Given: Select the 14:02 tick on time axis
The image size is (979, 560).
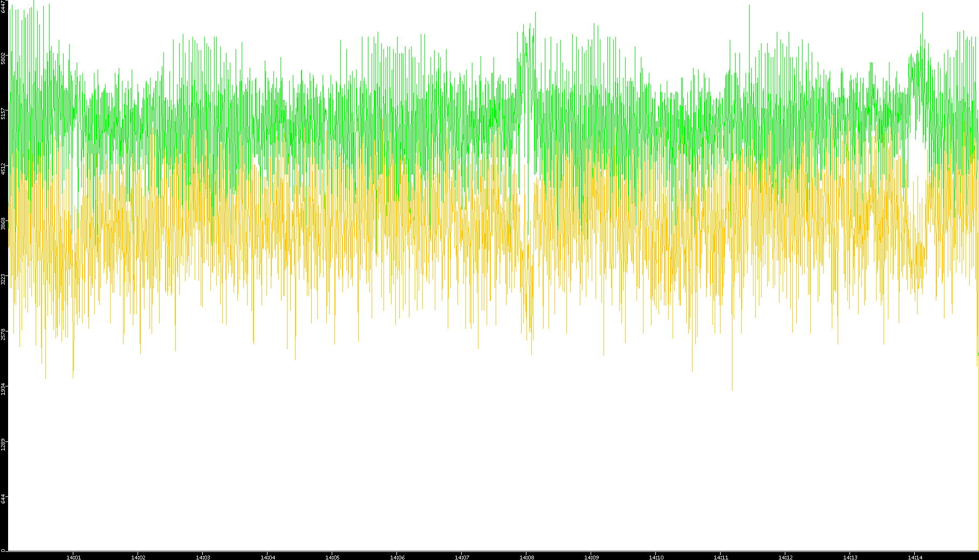Looking at the screenshot, I should [x=138, y=557].
